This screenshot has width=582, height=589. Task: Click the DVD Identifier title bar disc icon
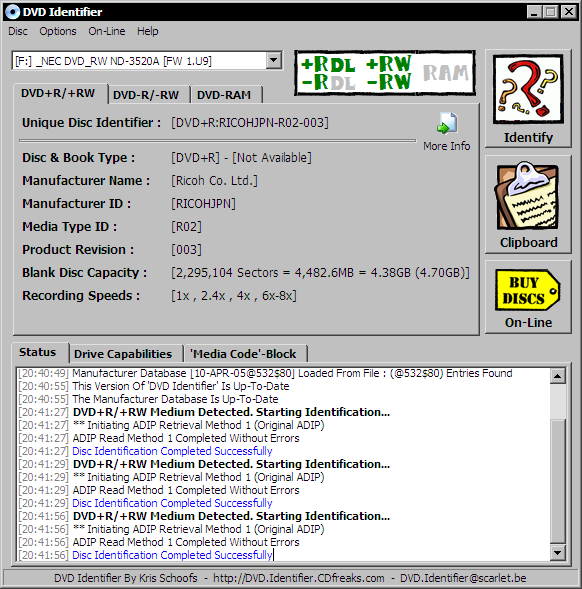pos(12,12)
